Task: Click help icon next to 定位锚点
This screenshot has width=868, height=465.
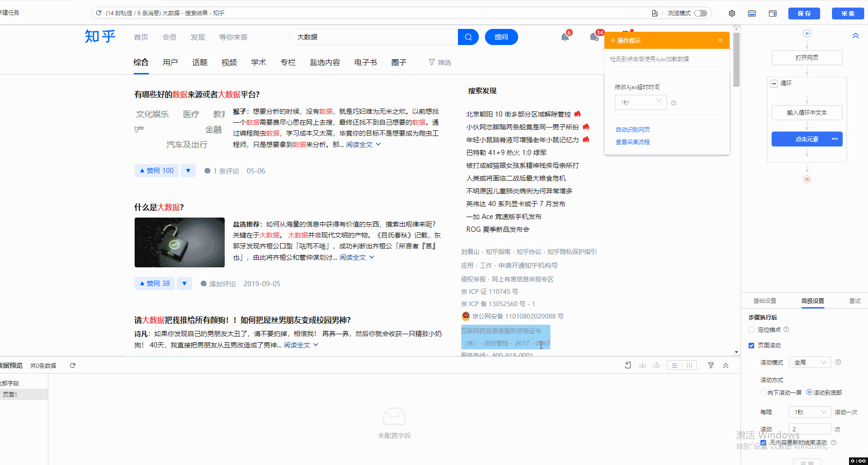Action: click(786, 329)
